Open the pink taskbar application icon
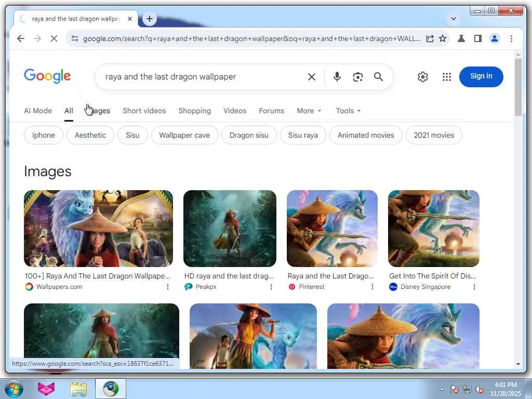 46,389
